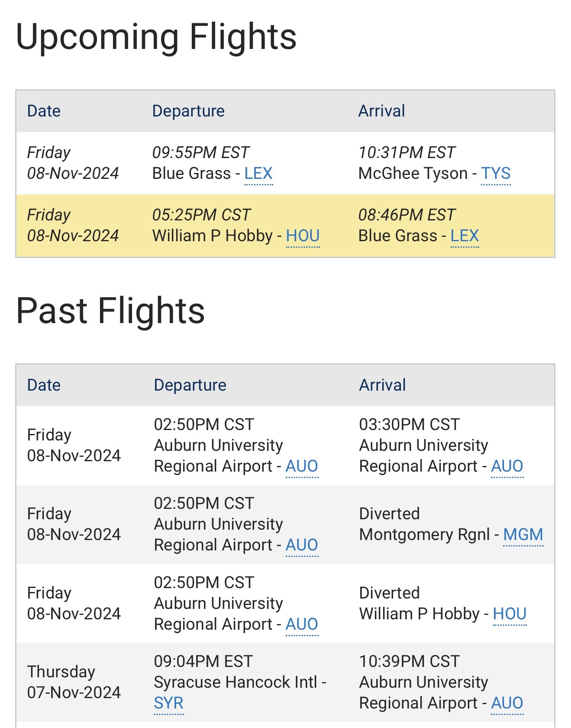Screen dimensions: 571x728
Task: Sort Past Flights by Arrival header
Action: [382, 385]
